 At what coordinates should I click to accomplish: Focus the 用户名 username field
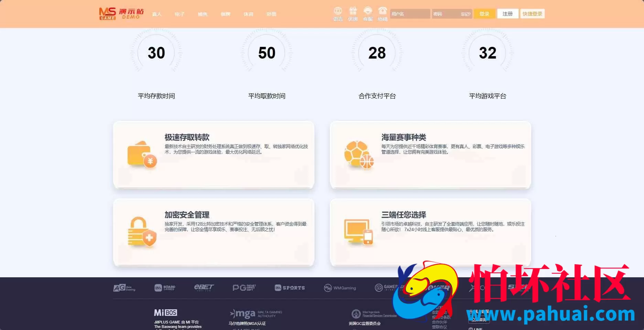click(410, 14)
